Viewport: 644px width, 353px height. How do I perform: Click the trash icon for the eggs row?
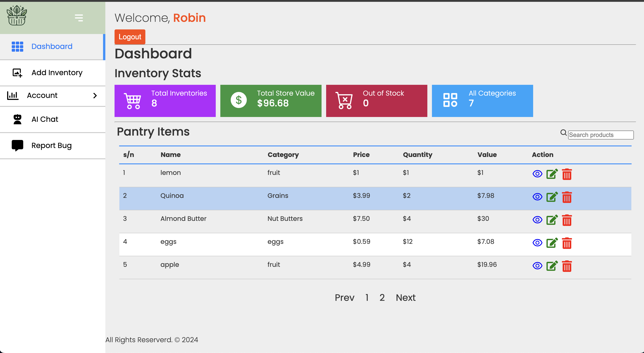566,243
